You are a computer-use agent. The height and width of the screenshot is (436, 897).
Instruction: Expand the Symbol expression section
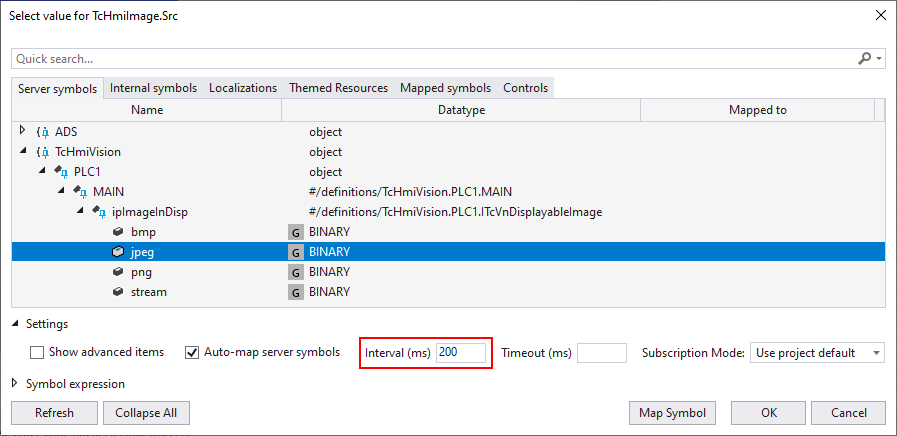(x=15, y=383)
